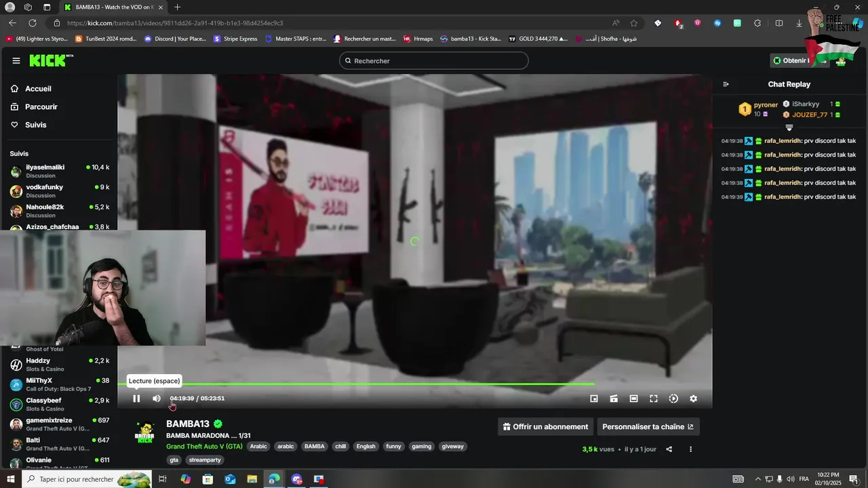The height and width of the screenshot is (488, 868).
Task: Select the funny tag
Action: click(x=393, y=447)
